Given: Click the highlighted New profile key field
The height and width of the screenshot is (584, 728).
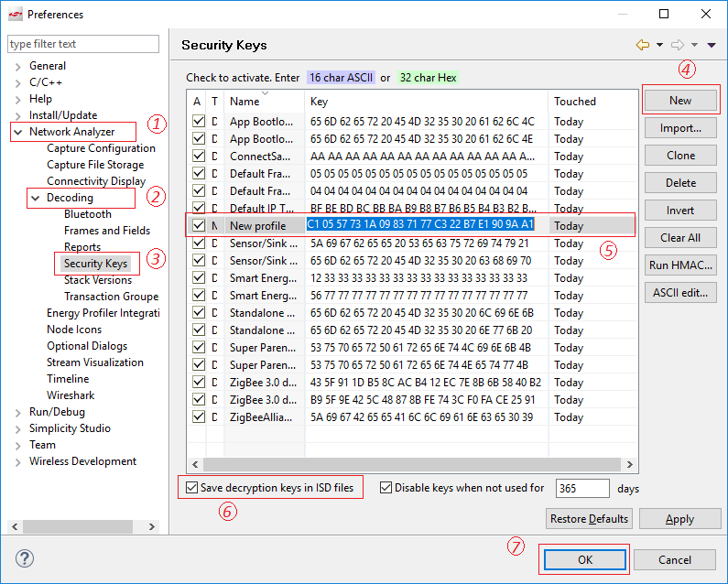Looking at the screenshot, I should pyautogui.click(x=420, y=224).
